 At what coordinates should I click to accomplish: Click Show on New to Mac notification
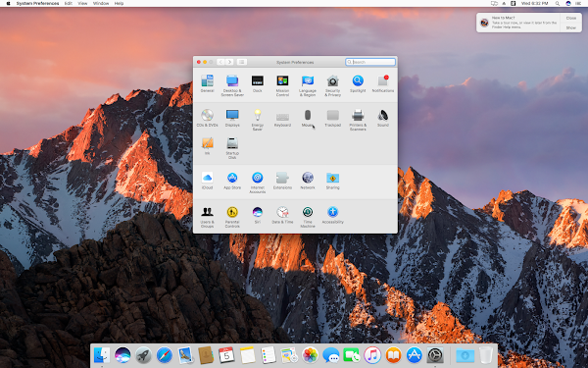coord(570,27)
